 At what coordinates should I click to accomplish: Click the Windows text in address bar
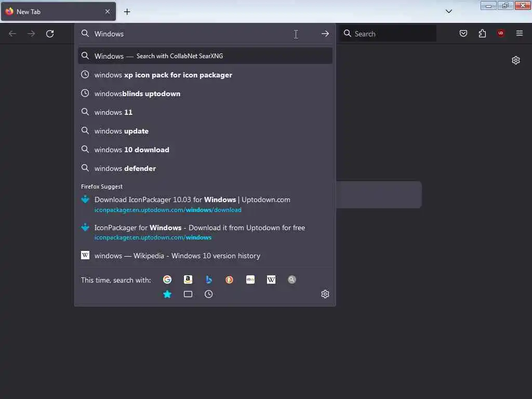click(x=109, y=34)
